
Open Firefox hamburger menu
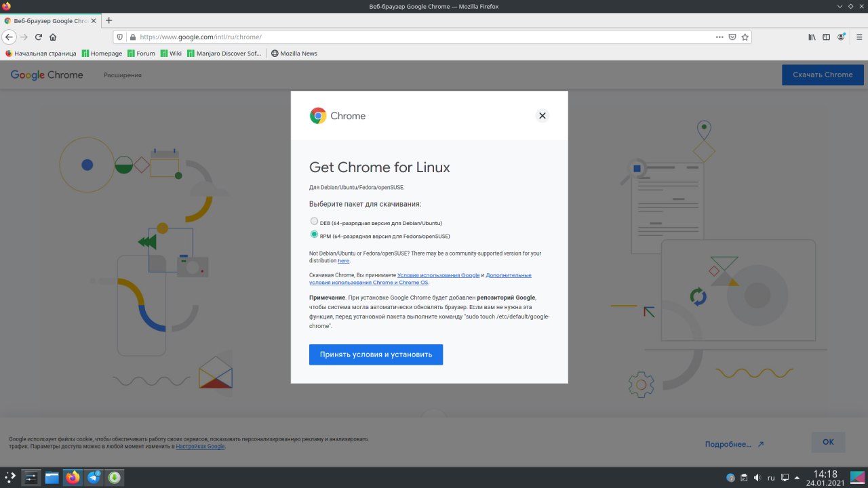click(x=858, y=37)
